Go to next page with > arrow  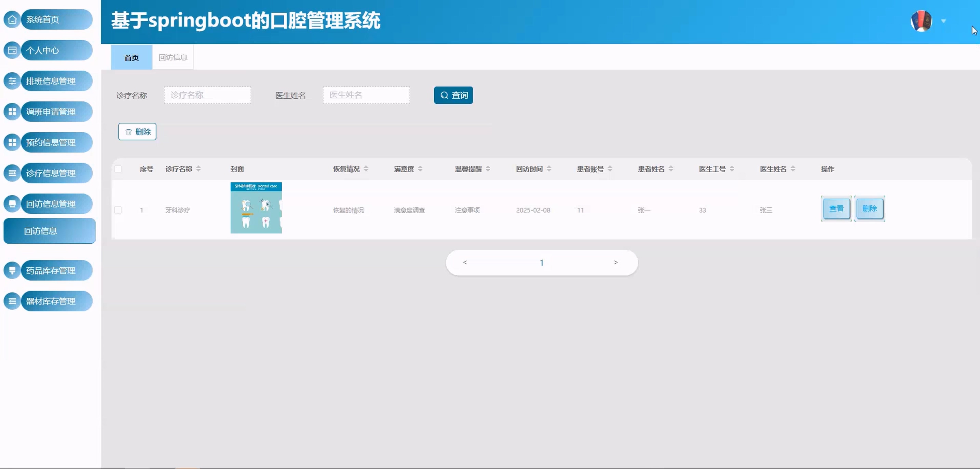(x=615, y=262)
